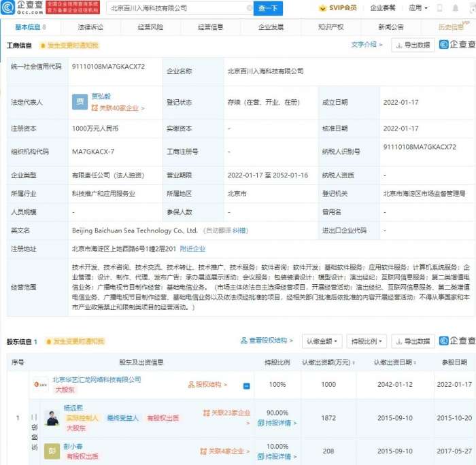Toggle 发生变更时通知我 in 工商信息 section
Viewport: 476px width, 465px height.
click(x=69, y=46)
